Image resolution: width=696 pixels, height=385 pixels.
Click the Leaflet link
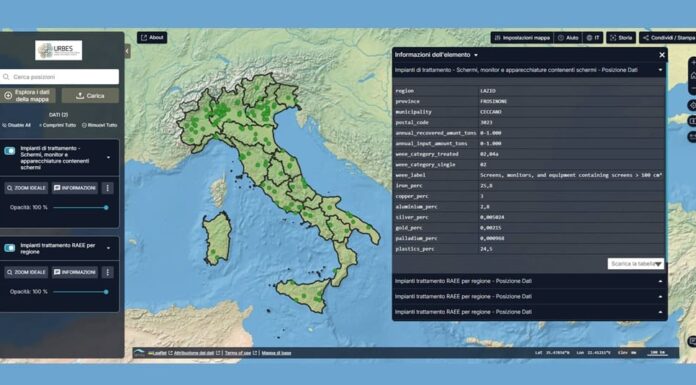click(x=157, y=353)
